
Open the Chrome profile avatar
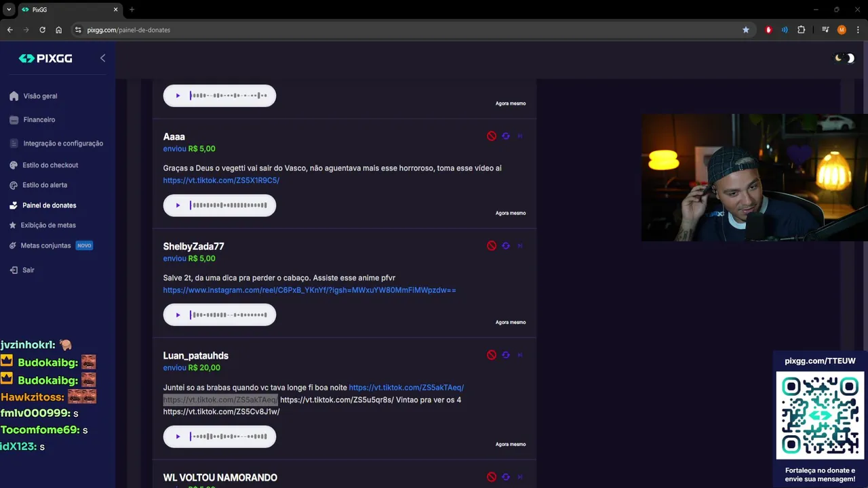[x=842, y=30]
